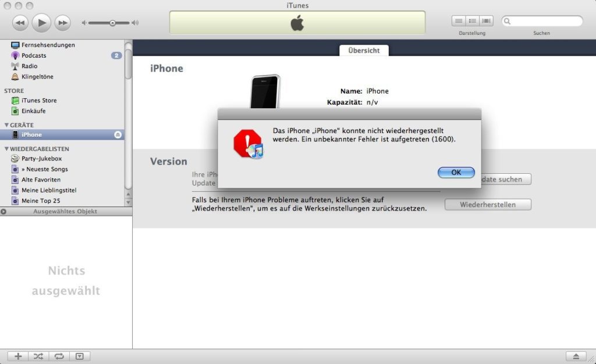Focus the Suchen search field
This screenshot has height=364, width=596.
[x=542, y=22]
